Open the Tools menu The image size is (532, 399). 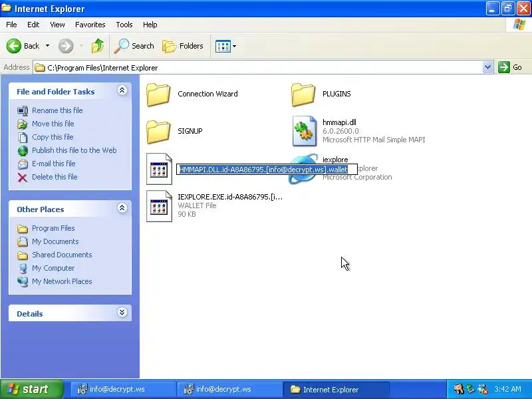click(x=124, y=25)
